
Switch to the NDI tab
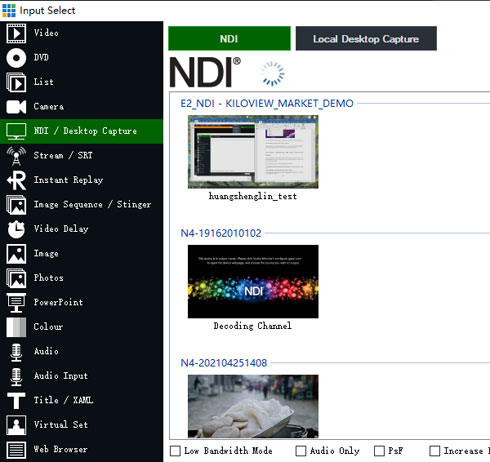coord(229,39)
